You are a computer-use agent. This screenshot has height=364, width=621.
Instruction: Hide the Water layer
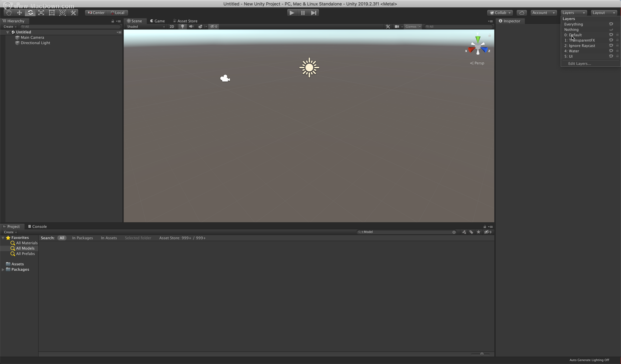[x=611, y=51]
